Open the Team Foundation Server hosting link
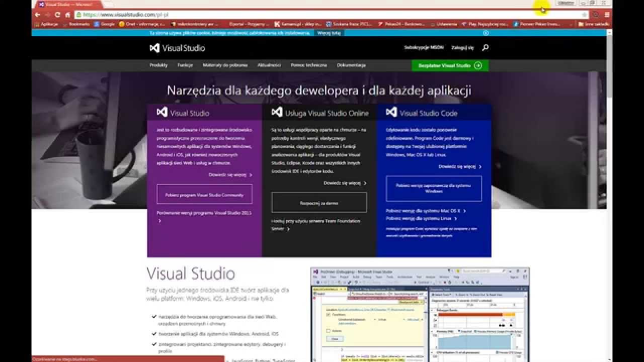 point(315,225)
